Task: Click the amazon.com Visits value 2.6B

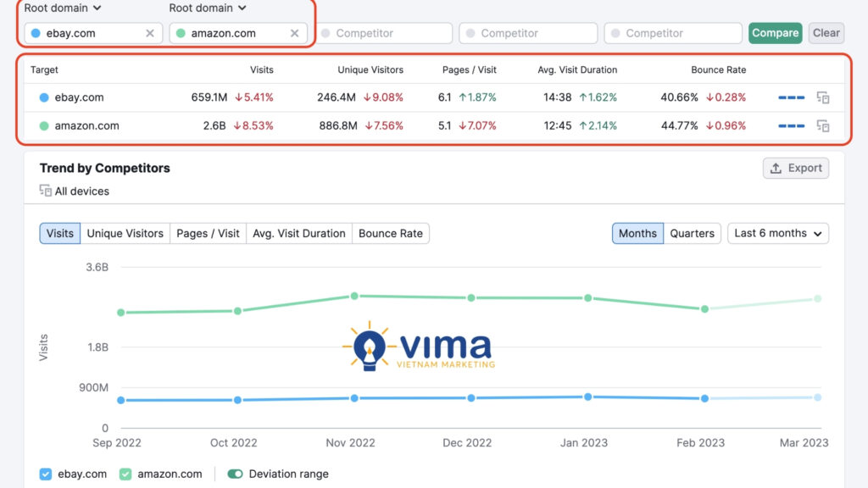Action: click(214, 125)
